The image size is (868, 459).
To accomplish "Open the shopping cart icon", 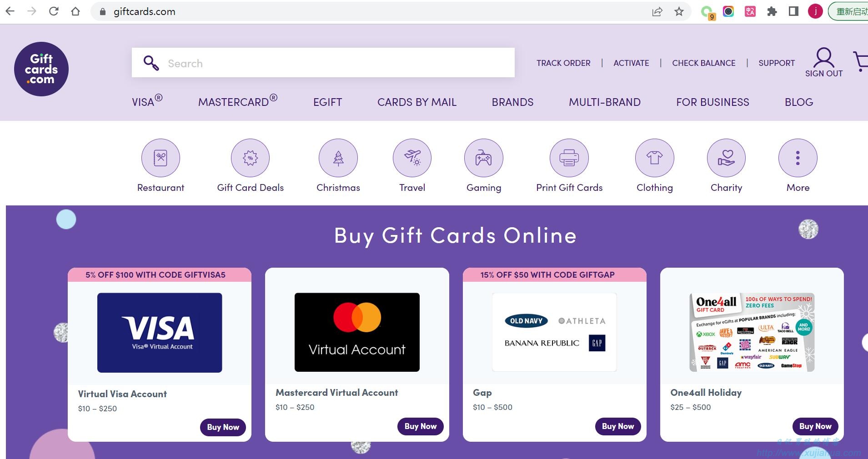I will click(x=861, y=61).
